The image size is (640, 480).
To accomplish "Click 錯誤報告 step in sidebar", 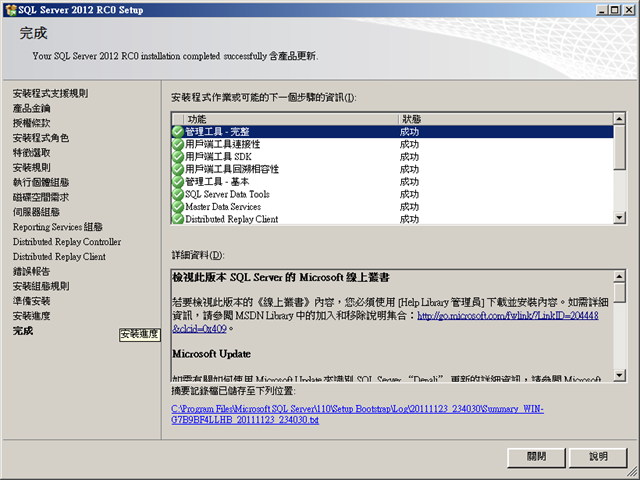I will (31, 271).
